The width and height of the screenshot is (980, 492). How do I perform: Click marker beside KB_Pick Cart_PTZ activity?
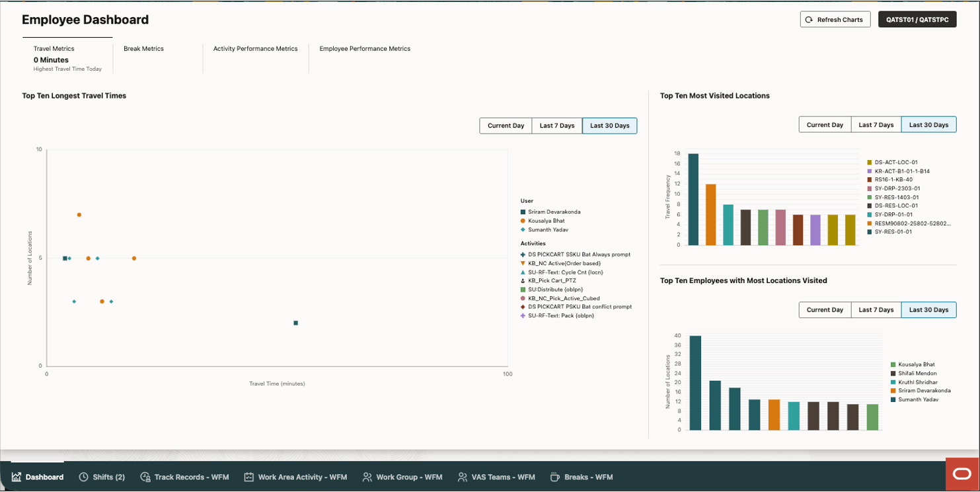pyautogui.click(x=523, y=281)
